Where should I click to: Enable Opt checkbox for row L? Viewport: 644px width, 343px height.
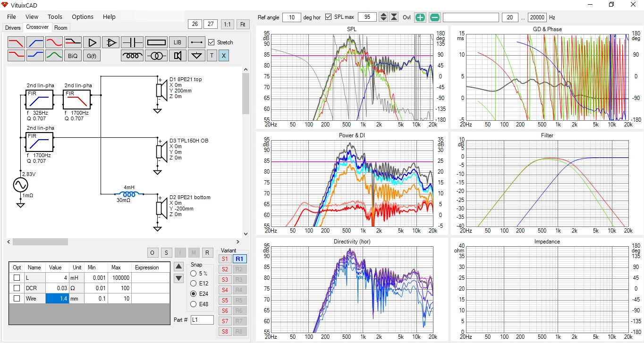17,278
